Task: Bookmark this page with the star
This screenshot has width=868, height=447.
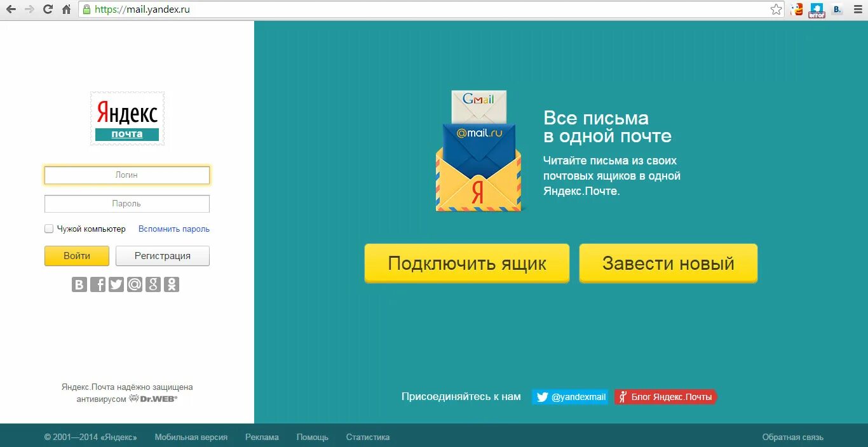Action: point(776,10)
